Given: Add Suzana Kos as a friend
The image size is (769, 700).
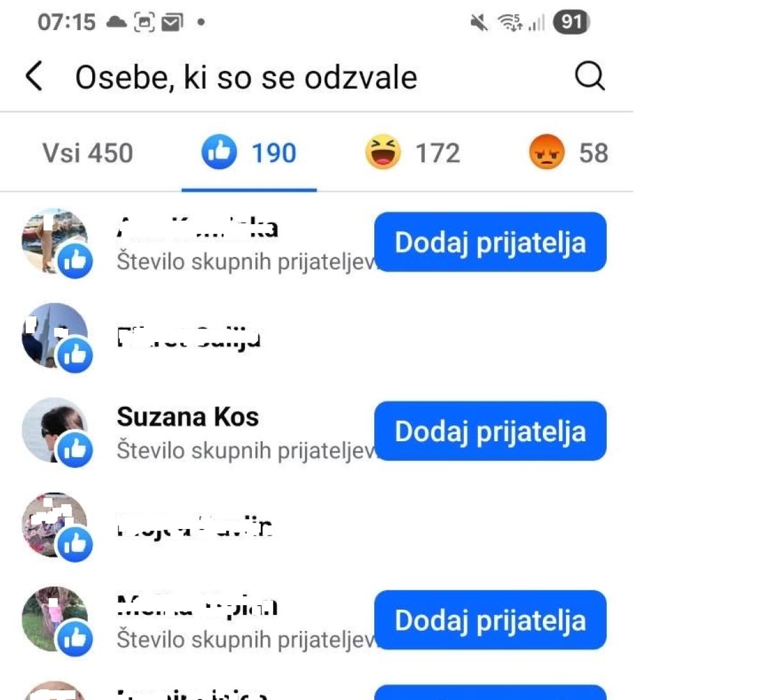Looking at the screenshot, I should pyautogui.click(x=490, y=431).
